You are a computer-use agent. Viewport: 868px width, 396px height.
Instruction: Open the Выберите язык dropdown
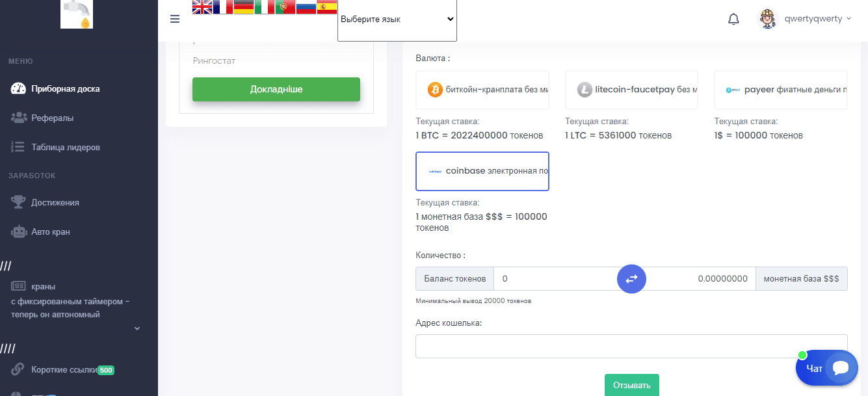click(x=397, y=19)
